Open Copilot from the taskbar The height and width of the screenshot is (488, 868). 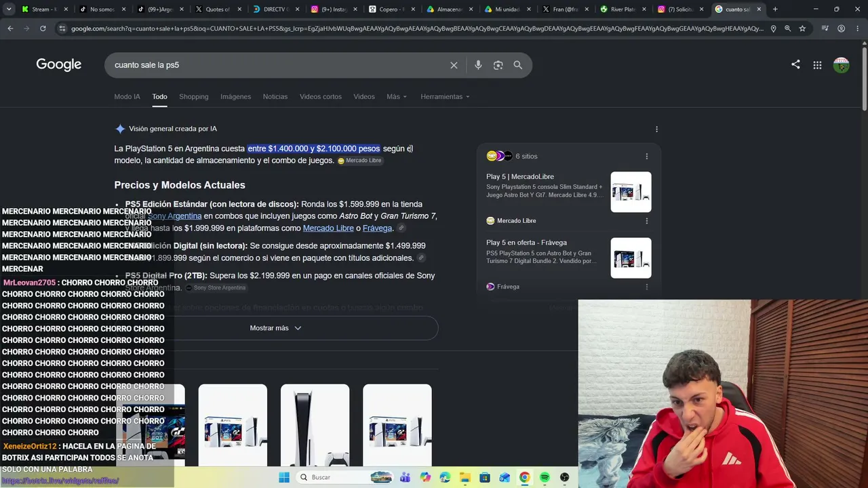tap(425, 477)
